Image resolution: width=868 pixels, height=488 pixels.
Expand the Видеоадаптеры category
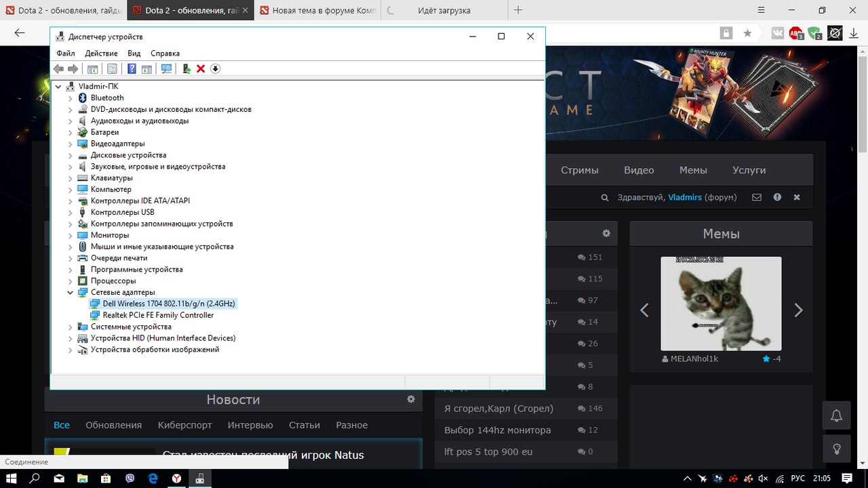coord(71,144)
